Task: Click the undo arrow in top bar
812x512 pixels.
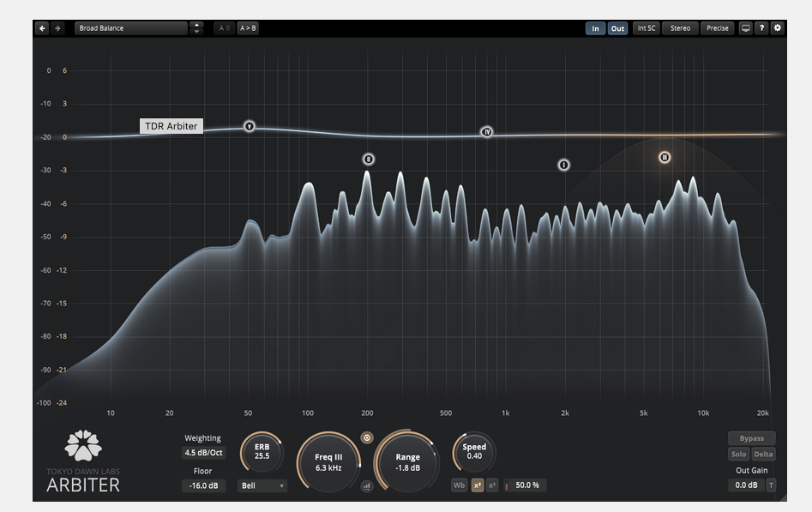Action: [43, 28]
